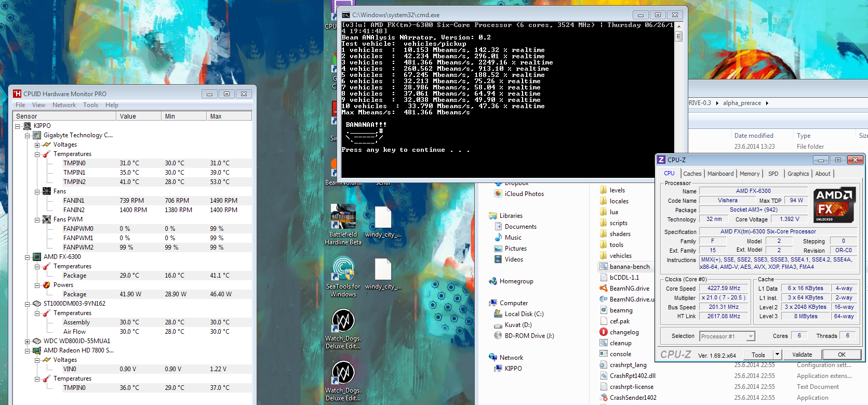Image resolution: width=868 pixels, height=405 pixels.
Task: Switch to Graphics tab in CPU-Z
Action: point(798,174)
